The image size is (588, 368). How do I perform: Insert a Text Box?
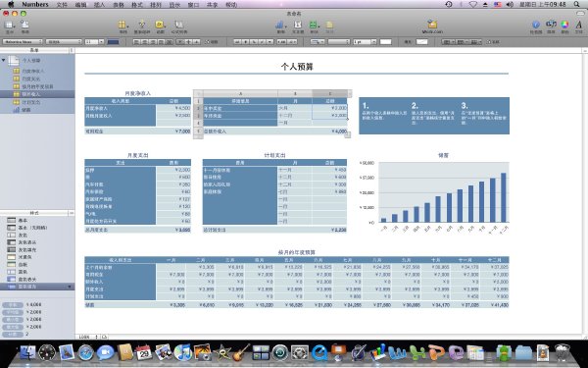click(x=298, y=26)
